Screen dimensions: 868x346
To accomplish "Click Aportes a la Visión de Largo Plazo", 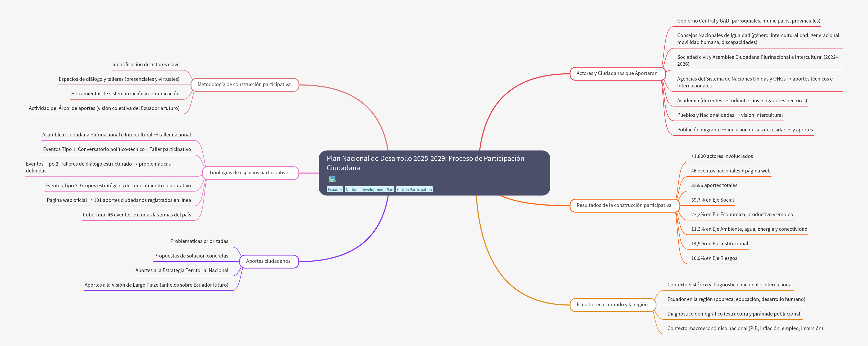I will coord(156,285).
